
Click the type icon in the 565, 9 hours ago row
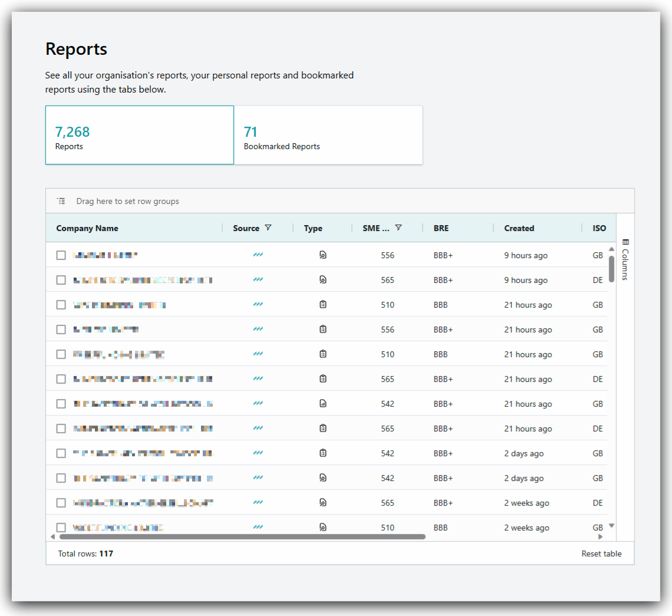[x=323, y=280]
